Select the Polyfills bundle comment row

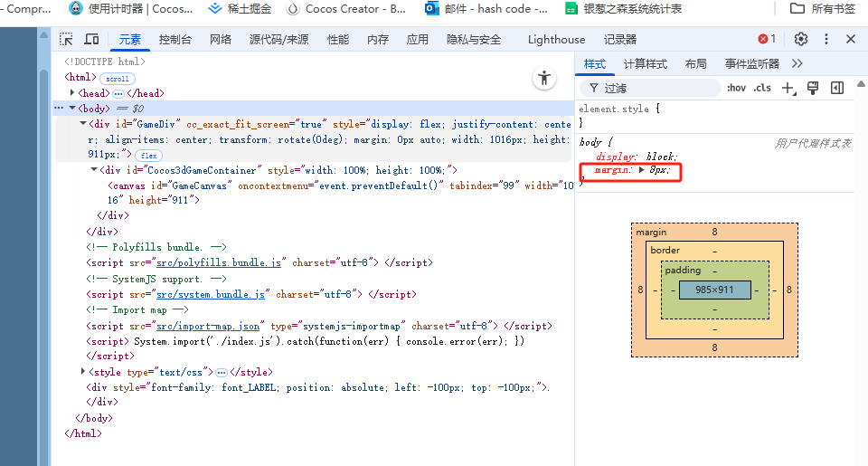pos(156,247)
